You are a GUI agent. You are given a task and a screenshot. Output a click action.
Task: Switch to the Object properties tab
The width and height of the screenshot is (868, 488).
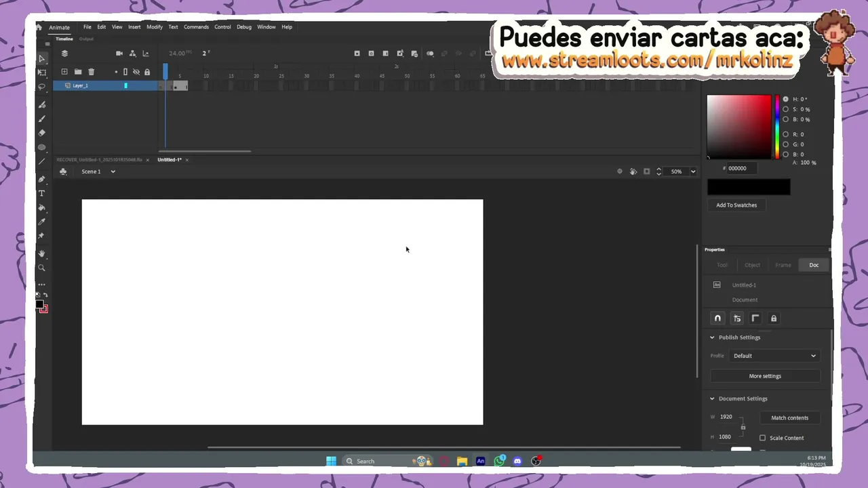pos(752,265)
